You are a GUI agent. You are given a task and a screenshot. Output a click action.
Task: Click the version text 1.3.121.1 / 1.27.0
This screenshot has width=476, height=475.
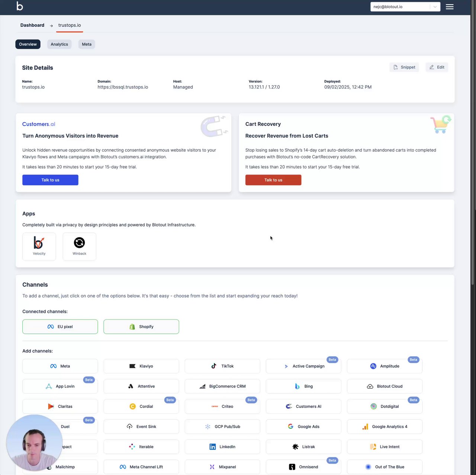(264, 87)
